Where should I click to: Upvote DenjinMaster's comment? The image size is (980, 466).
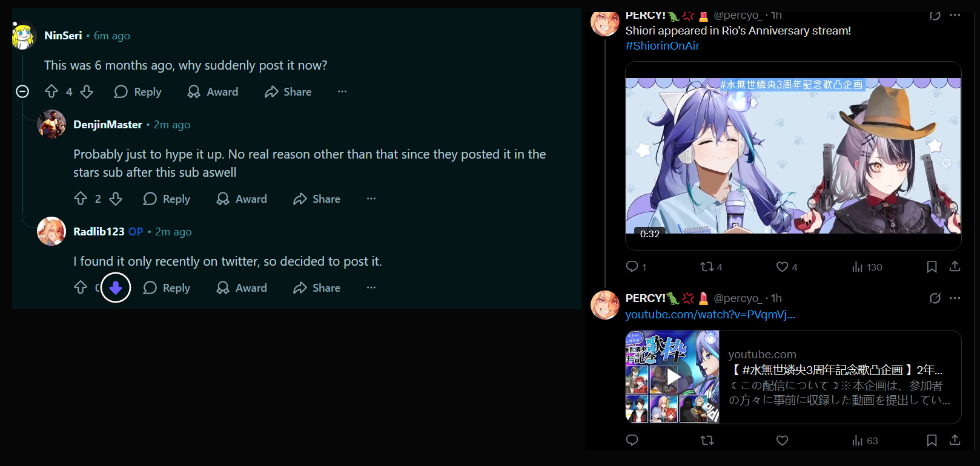coord(81,199)
